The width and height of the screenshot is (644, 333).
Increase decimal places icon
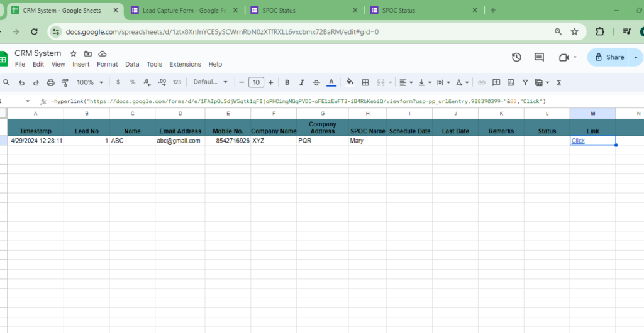point(162,82)
